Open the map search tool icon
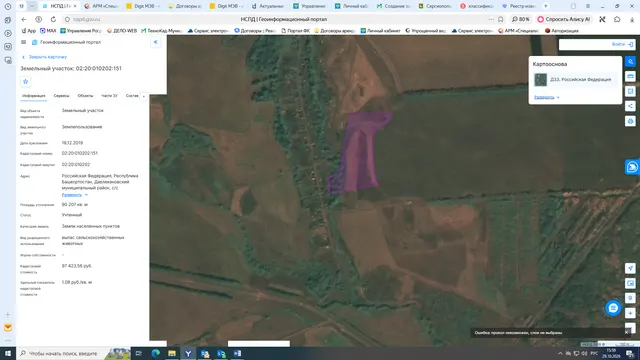This screenshot has width=640, height=360. click(630, 62)
